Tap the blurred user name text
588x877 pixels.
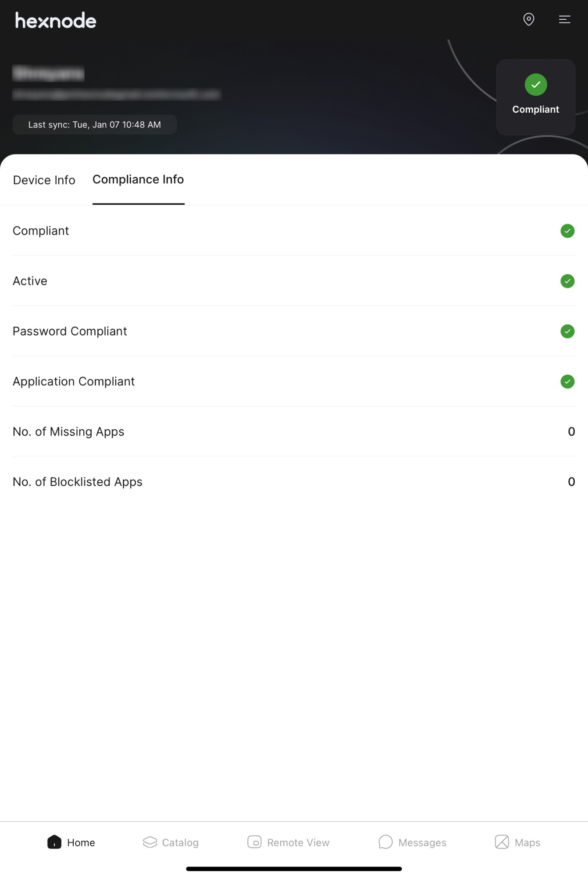point(48,73)
